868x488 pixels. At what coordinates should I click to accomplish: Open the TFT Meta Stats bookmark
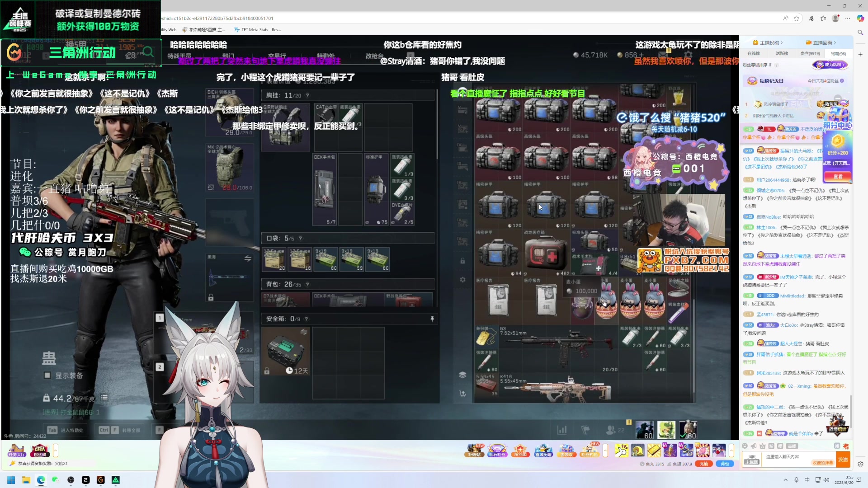(258, 30)
